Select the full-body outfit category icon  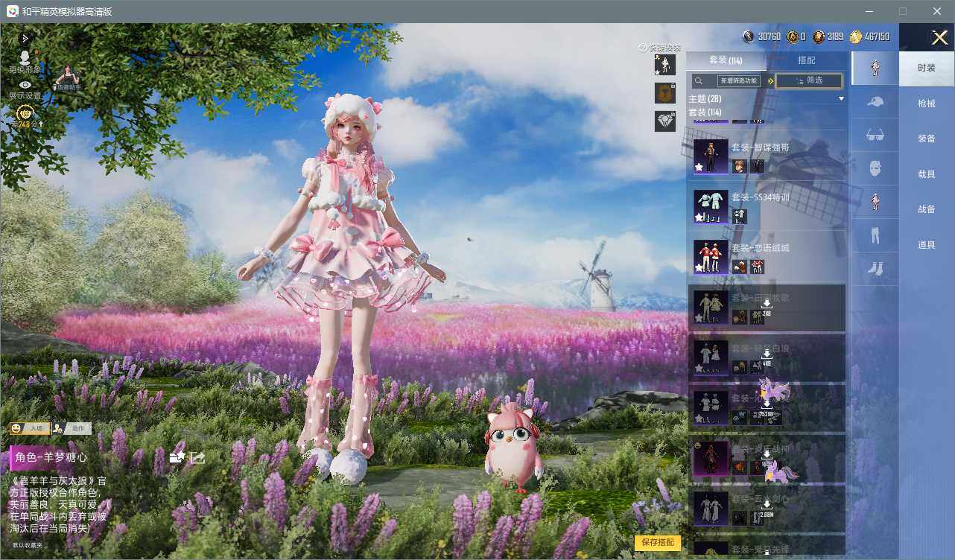coord(875,69)
